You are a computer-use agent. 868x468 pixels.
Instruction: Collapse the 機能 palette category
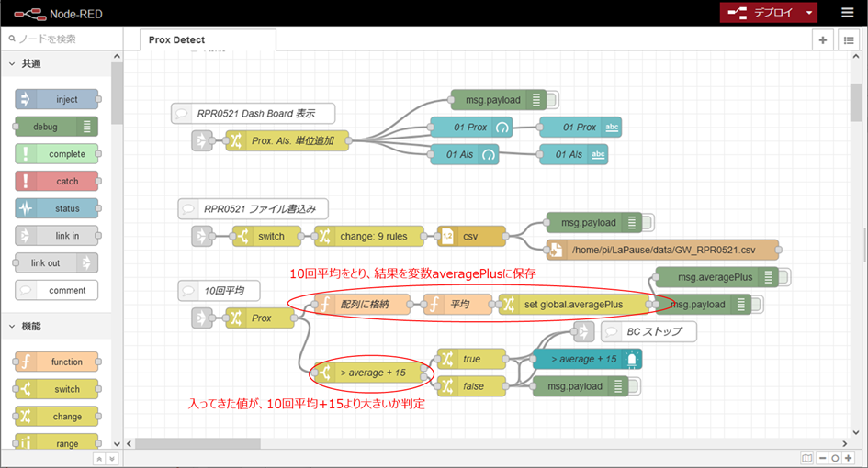pyautogui.click(x=13, y=326)
